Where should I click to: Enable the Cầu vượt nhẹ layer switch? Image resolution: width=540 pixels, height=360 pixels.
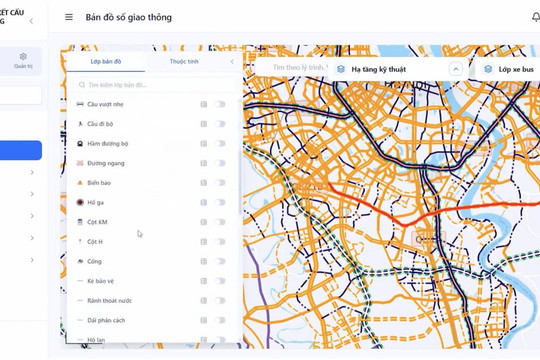pos(220,104)
